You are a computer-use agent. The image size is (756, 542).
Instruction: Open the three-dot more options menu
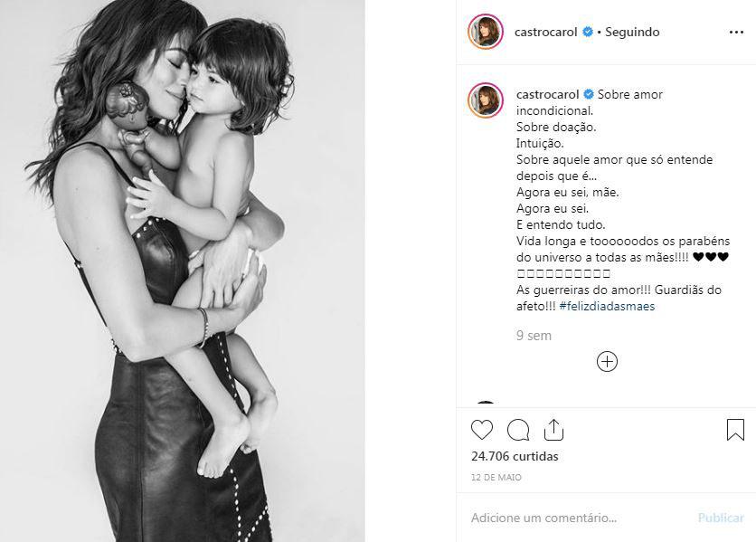(x=736, y=32)
